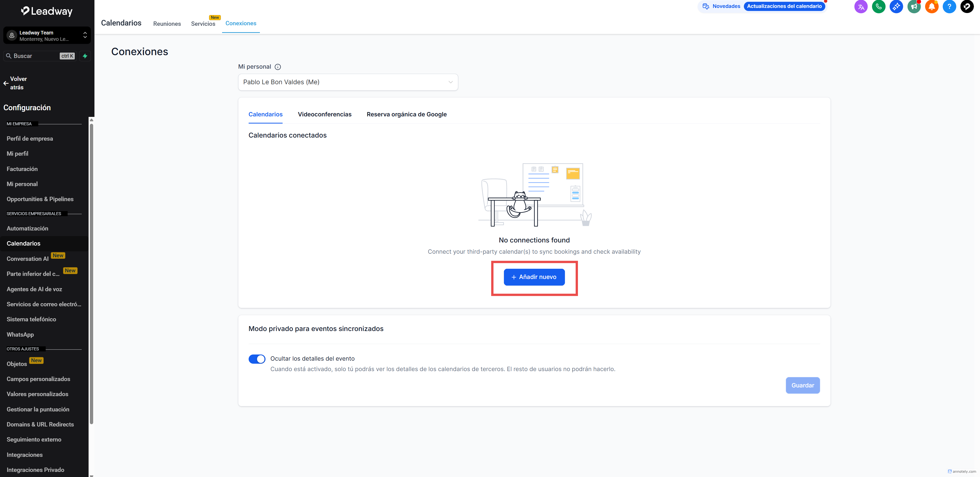Toggle Ocultar los detalles del evento
Viewport: 980px width, 477px height.
[257, 359]
